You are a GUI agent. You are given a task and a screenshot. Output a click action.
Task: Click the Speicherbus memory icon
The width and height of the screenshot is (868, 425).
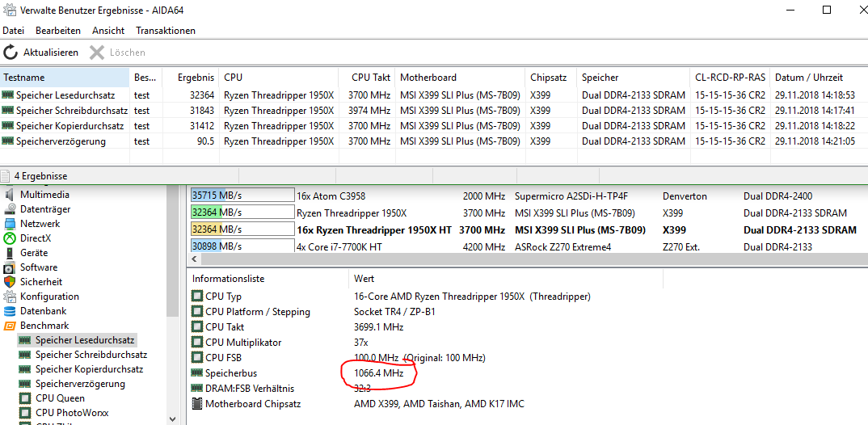coord(196,373)
